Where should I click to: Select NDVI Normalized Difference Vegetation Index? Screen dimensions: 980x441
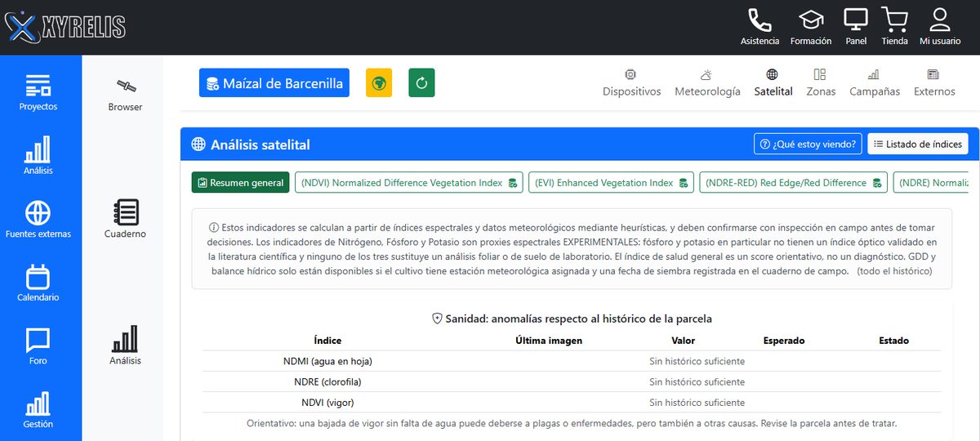(x=409, y=183)
